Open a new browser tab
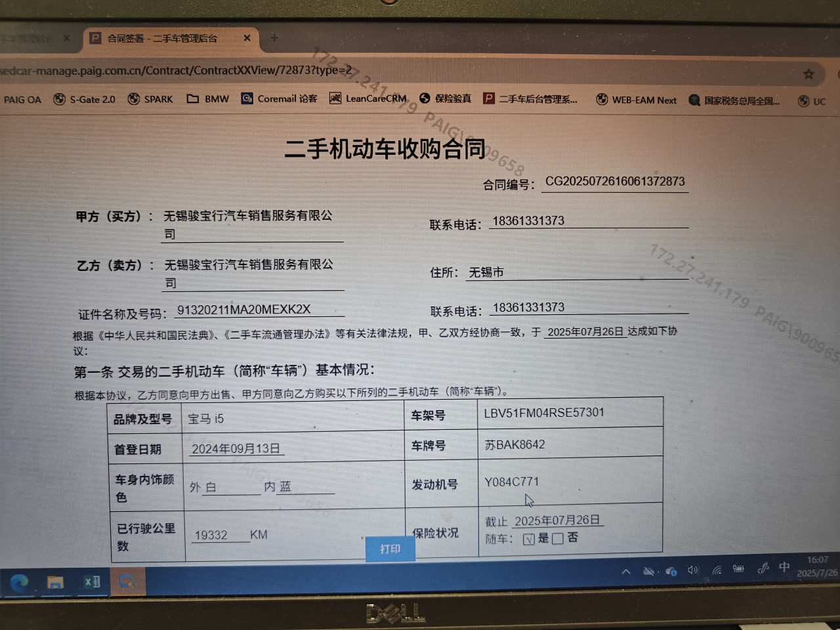The height and width of the screenshot is (630, 840). coord(274,38)
